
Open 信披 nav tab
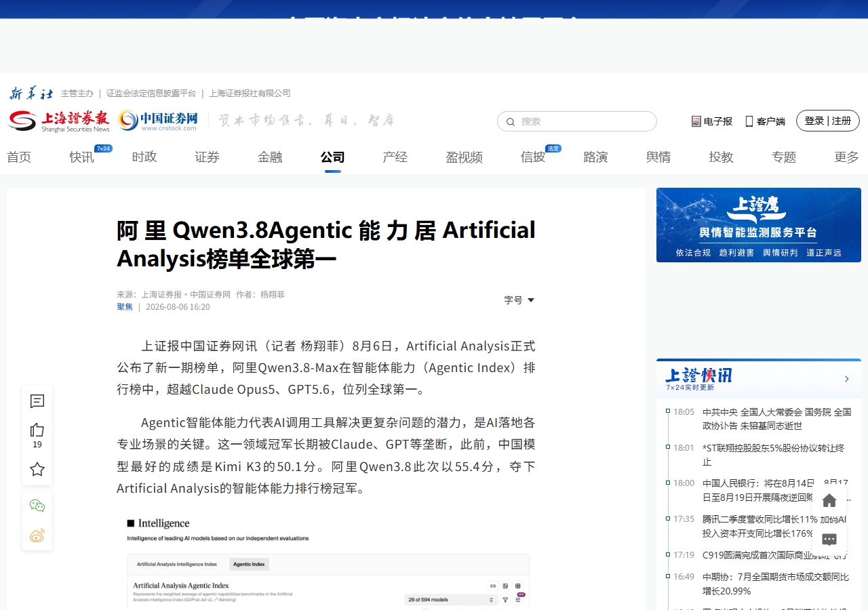(x=533, y=157)
